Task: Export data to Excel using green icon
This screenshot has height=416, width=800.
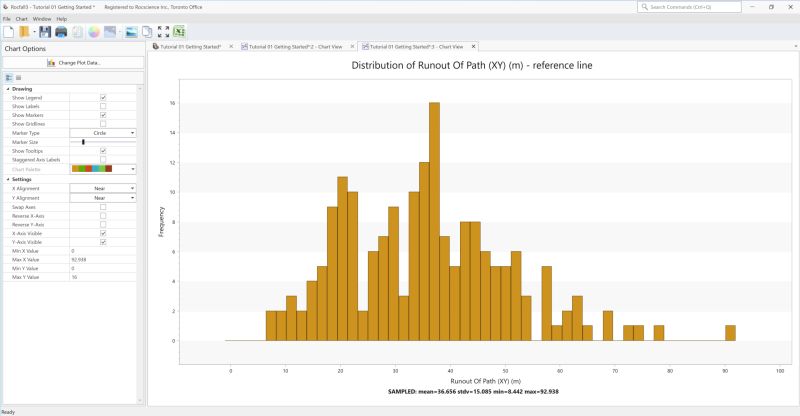Action: (x=179, y=32)
